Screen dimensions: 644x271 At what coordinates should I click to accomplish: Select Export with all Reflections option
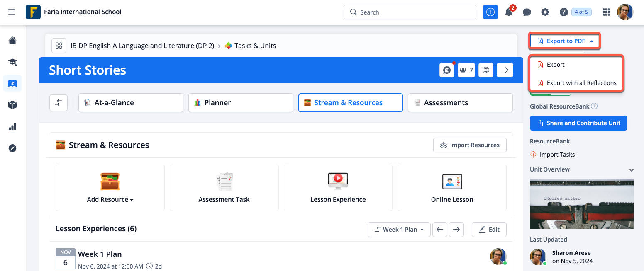point(581,83)
